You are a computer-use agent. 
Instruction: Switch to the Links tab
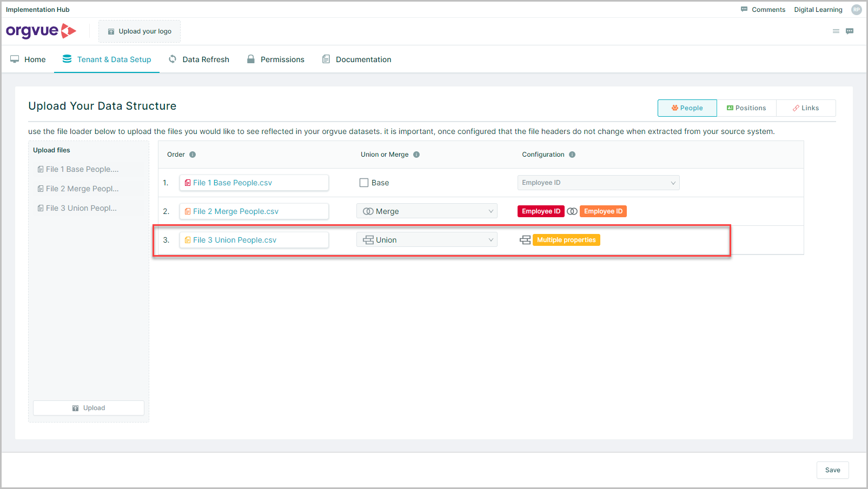pos(806,108)
